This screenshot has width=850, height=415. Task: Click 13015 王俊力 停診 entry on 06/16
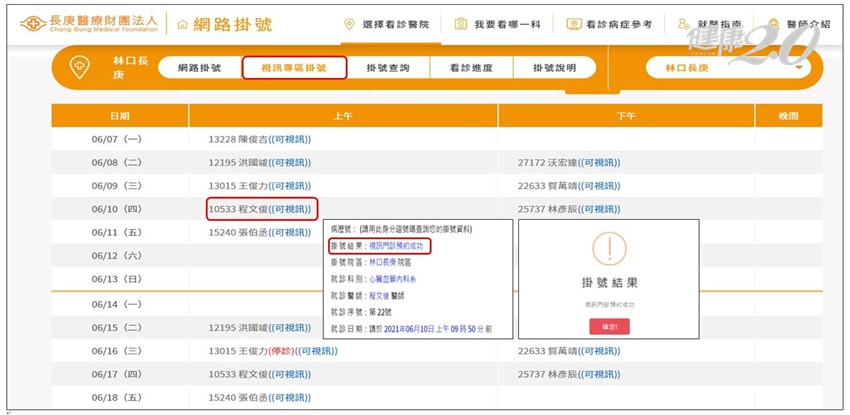click(273, 351)
